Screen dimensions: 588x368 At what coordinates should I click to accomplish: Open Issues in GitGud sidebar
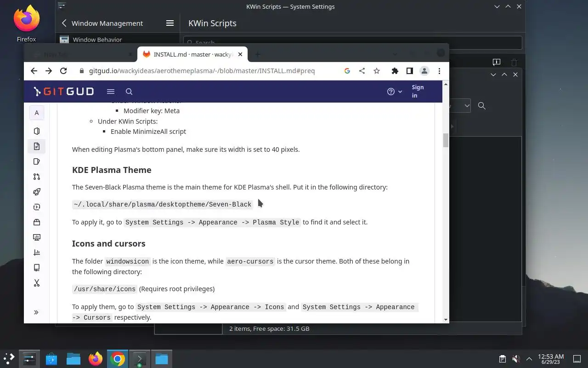37,161
